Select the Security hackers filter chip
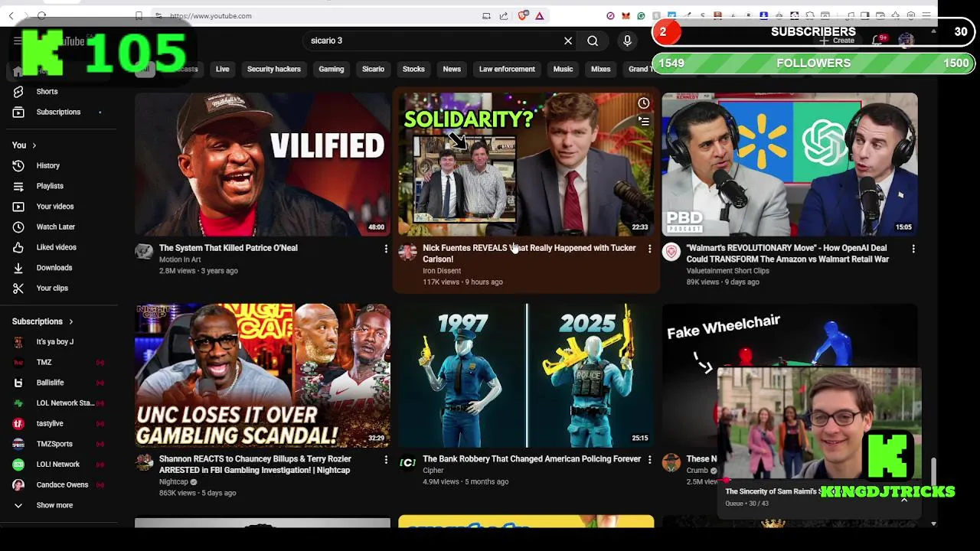This screenshot has height=551, width=980. click(x=273, y=69)
